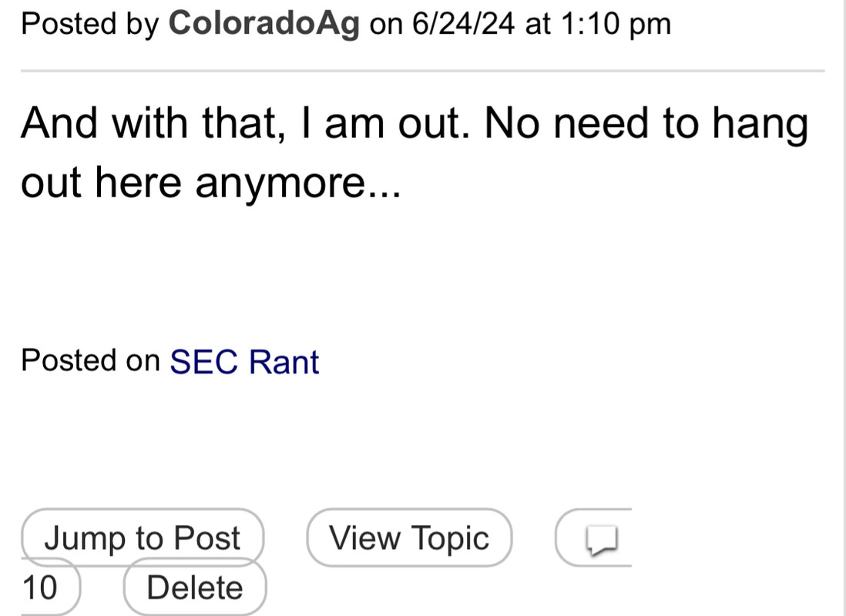Open the SEC Rant board link
The width and height of the screenshot is (846, 616).
point(244,361)
